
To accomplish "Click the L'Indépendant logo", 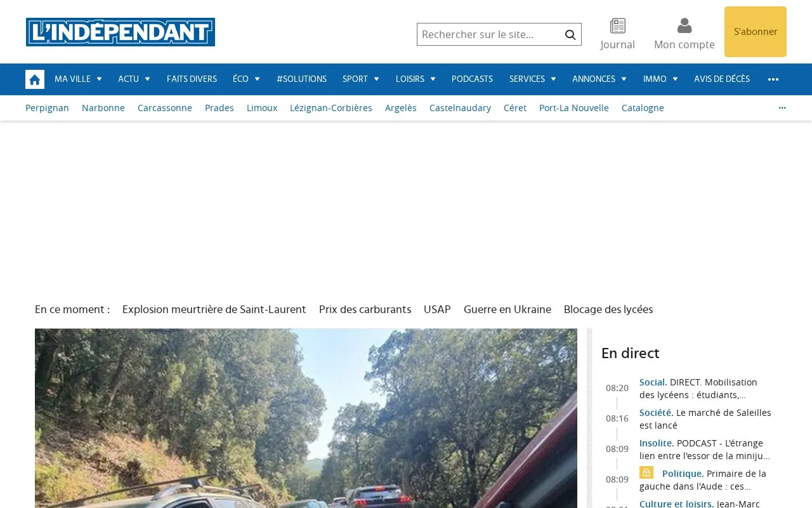I will pos(121,32).
